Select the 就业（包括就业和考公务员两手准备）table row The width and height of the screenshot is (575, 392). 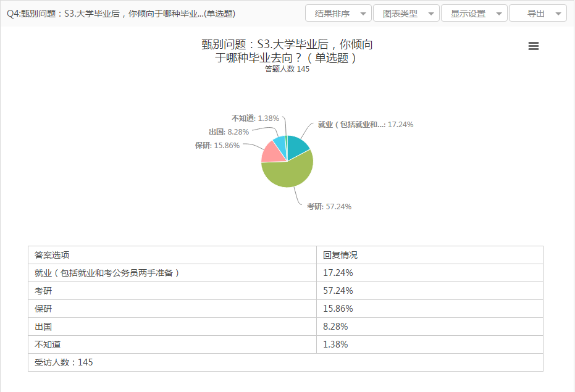tap(107, 273)
